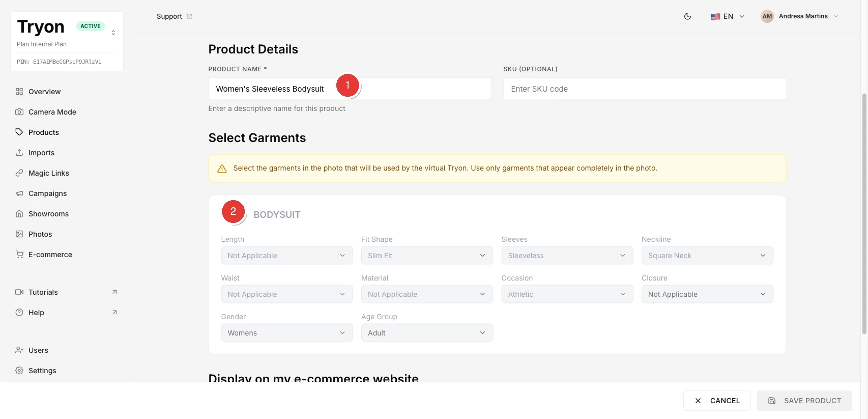The width and height of the screenshot is (868, 419).
Task: Click the Photos image icon
Action: click(19, 234)
